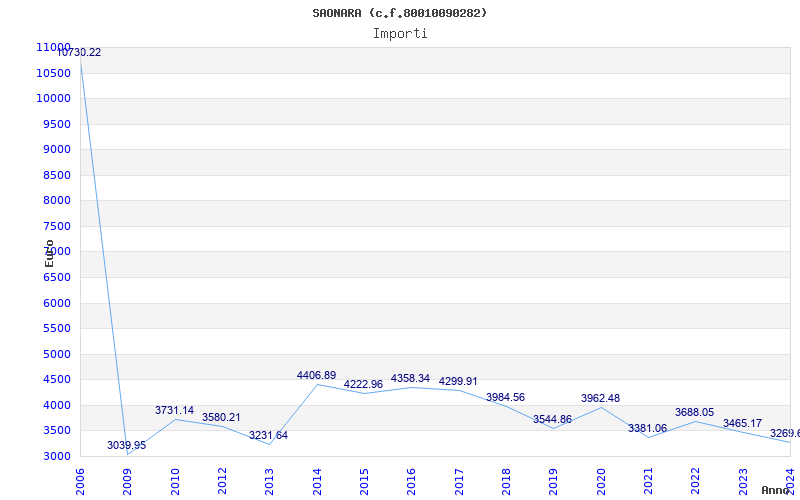Screen dimensions: 800x500
Task: Click the 8500 y-axis value
Action: 57,176
